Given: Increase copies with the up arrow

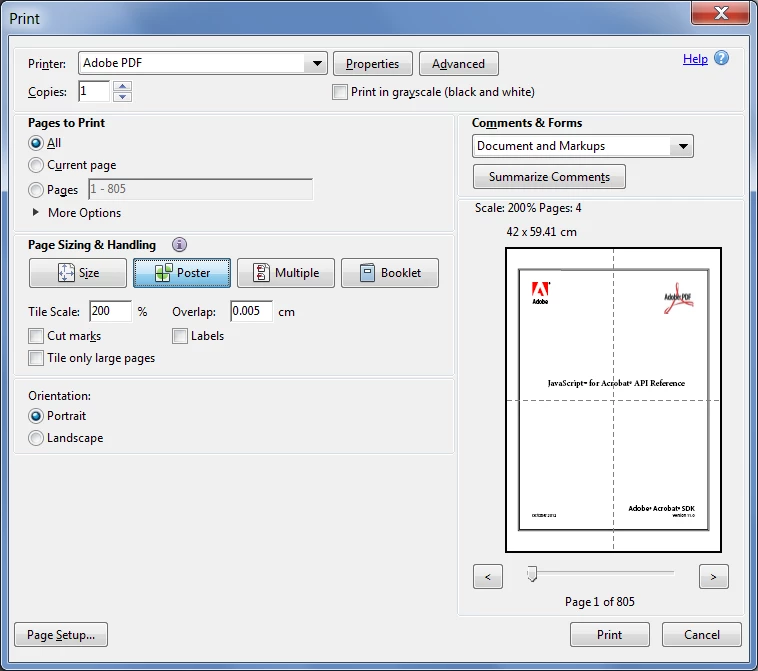Looking at the screenshot, I should click(123, 86).
